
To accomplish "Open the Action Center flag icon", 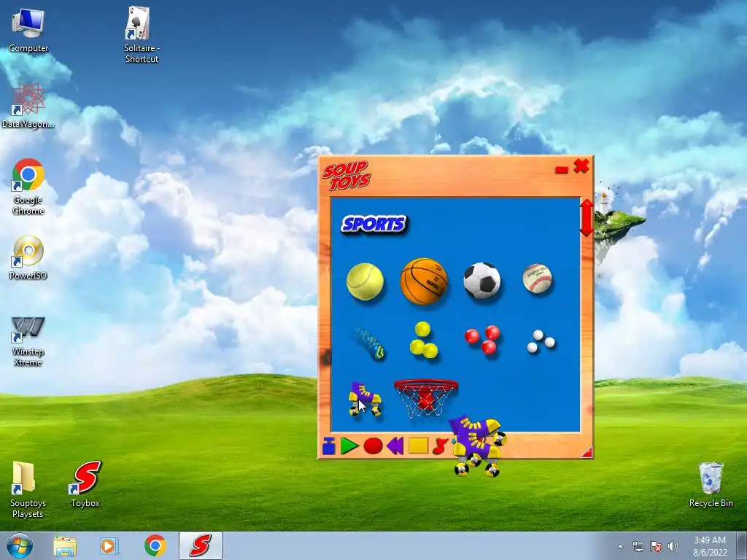I will [x=656, y=546].
